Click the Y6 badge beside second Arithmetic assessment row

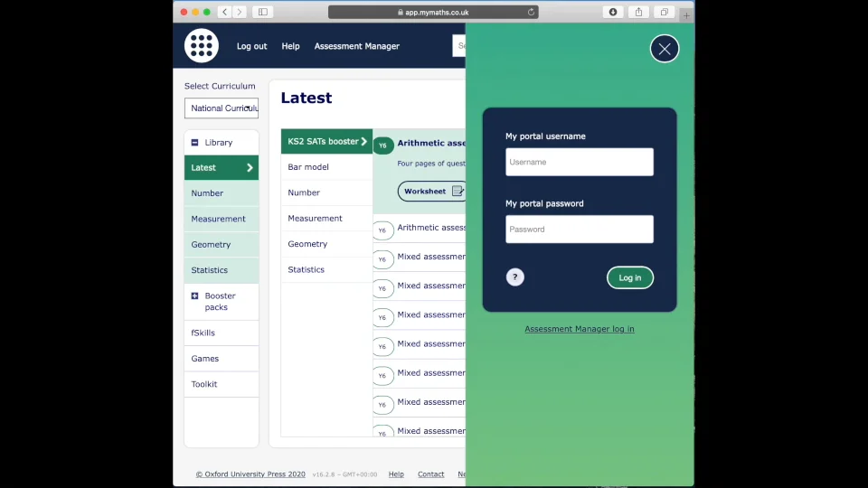tap(382, 230)
